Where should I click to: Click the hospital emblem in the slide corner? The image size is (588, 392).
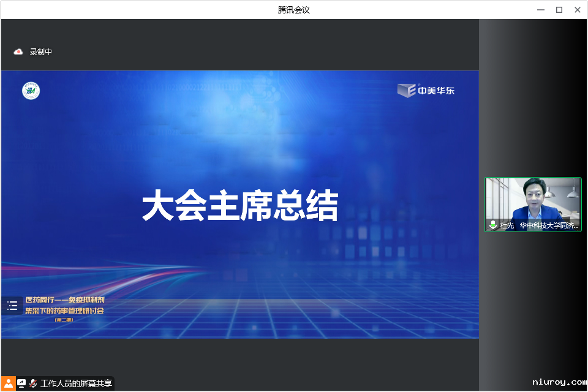31,90
